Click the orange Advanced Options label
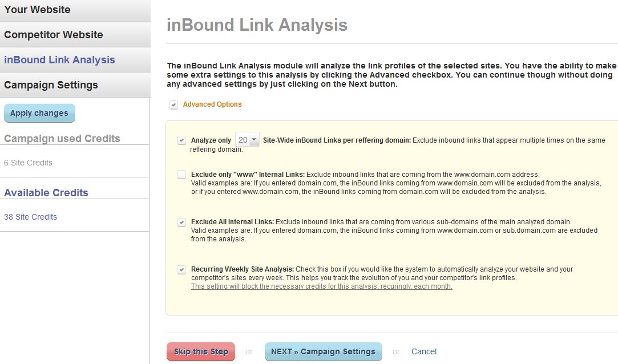Image resolution: width=618 pixels, height=364 pixels. click(212, 104)
